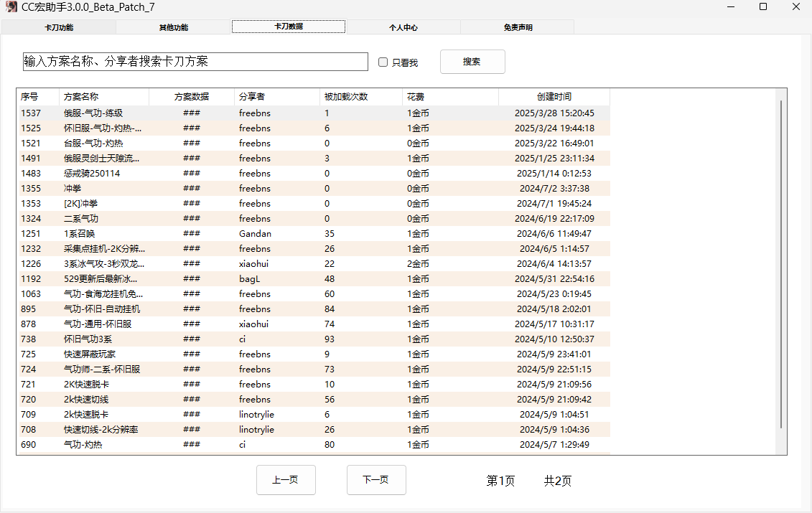Click date 2024/5/31 22:54:16
Image resolution: width=812 pixels, height=513 pixels.
554,278
